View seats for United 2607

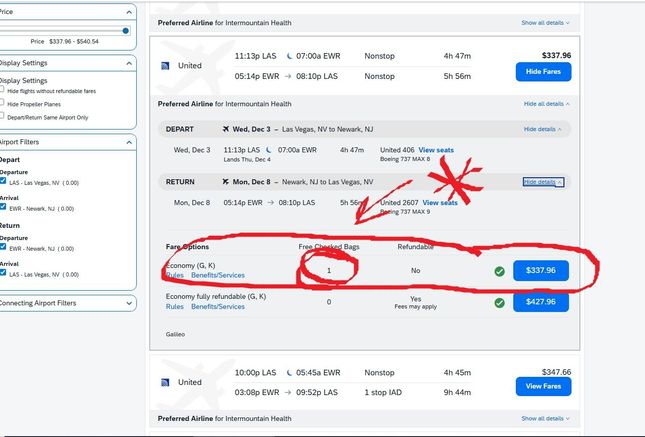coord(440,203)
